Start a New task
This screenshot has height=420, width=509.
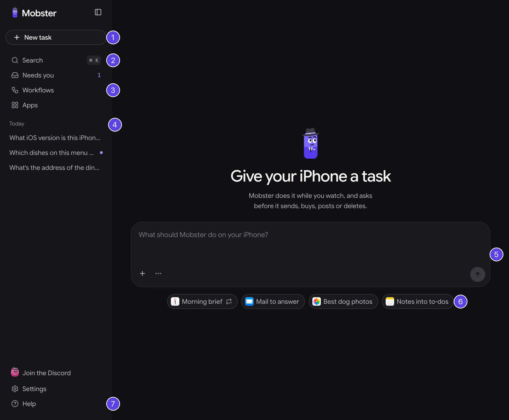coord(56,37)
